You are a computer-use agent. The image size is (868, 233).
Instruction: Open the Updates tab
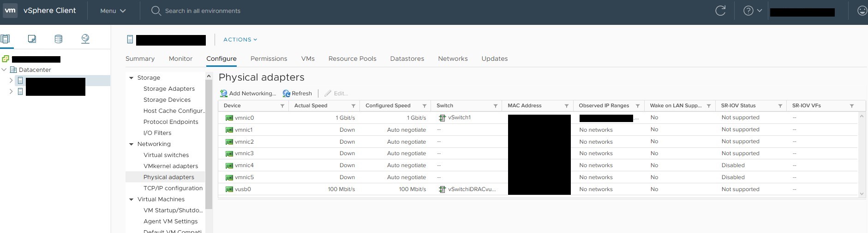(x=494, y=58)
